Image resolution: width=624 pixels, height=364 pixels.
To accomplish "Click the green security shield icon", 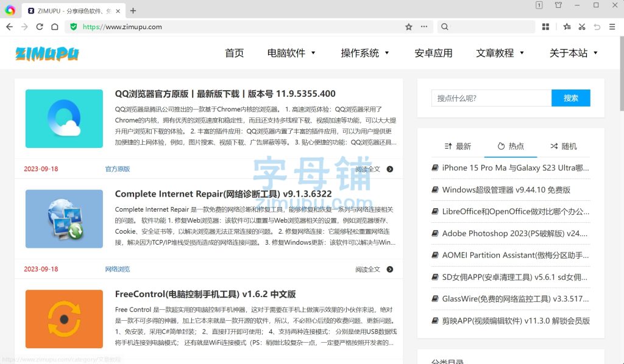I will tap(73, 27).
